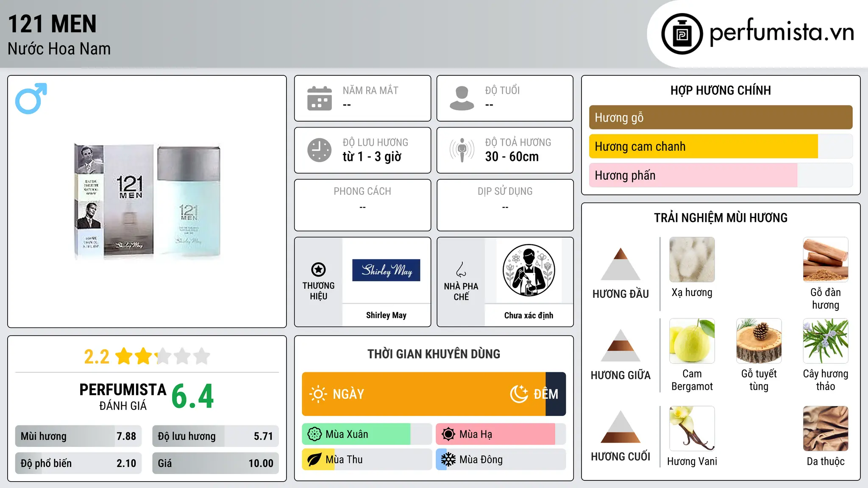Click the 2.2 user rating number
Image resolution: width=868 pixels, height=488 pixels.
coord(97,357)
